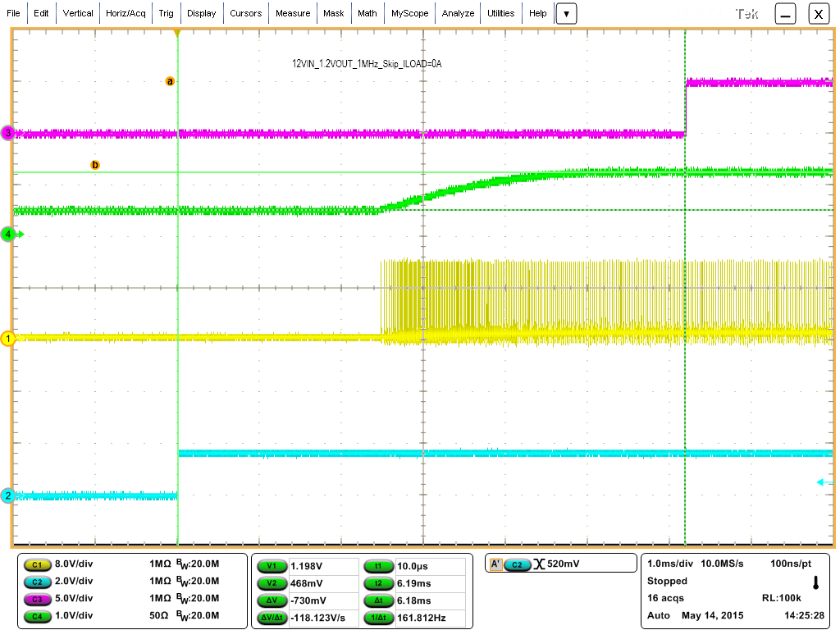This screenshot has width=840, height=630.
Task: Open the Measure menu
Action: [293, 12]
